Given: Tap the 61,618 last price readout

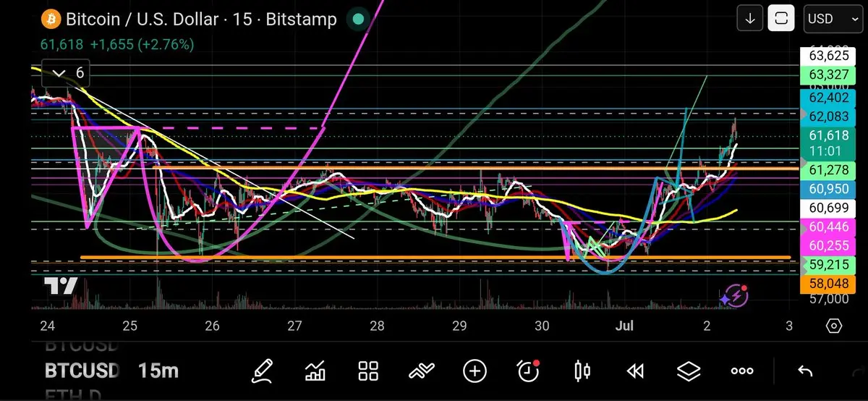Looking at the screenshot, I should (61, 44).
